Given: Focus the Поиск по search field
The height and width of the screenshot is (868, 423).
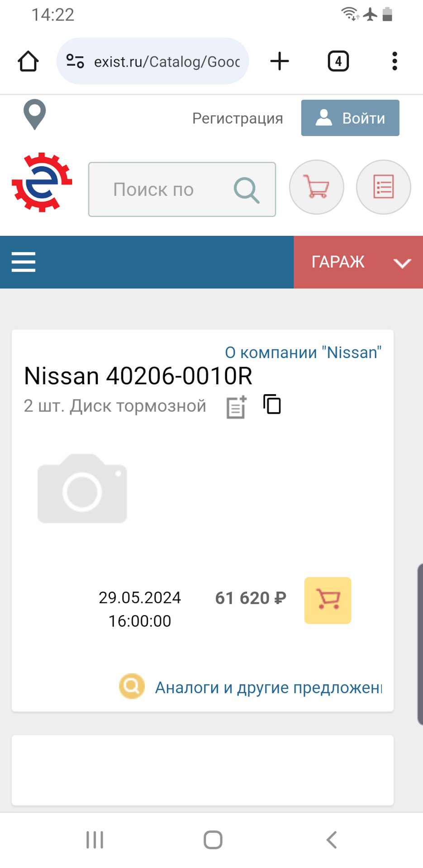Looking at the screenshot, I should click(182, 189).
